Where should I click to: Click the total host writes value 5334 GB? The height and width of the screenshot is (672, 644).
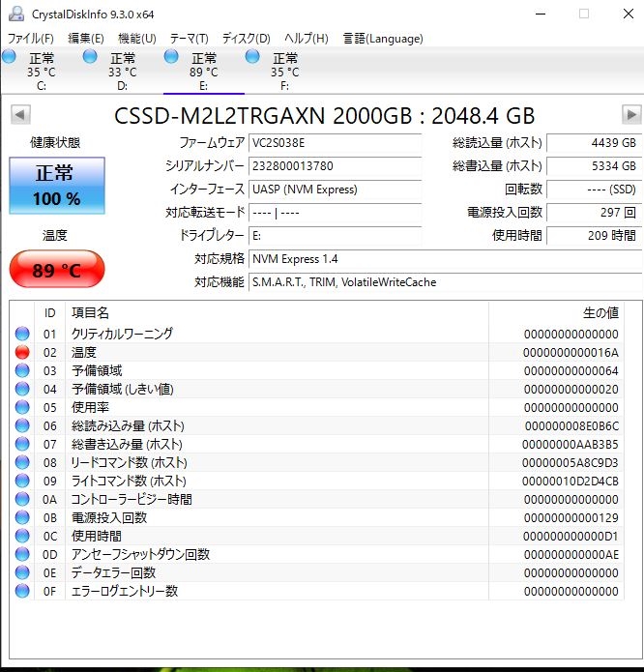click(595, 166)
